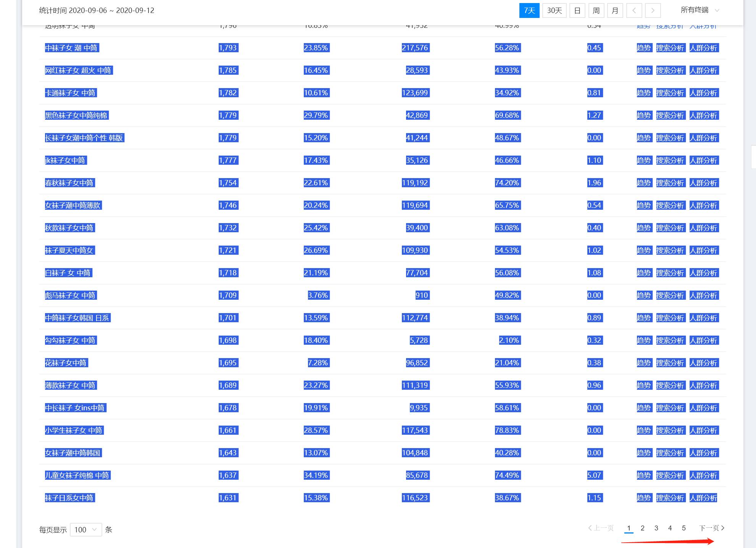The image size is (756, 548).
Task: Choose the 月 monthly view
Action: [614, 11]
